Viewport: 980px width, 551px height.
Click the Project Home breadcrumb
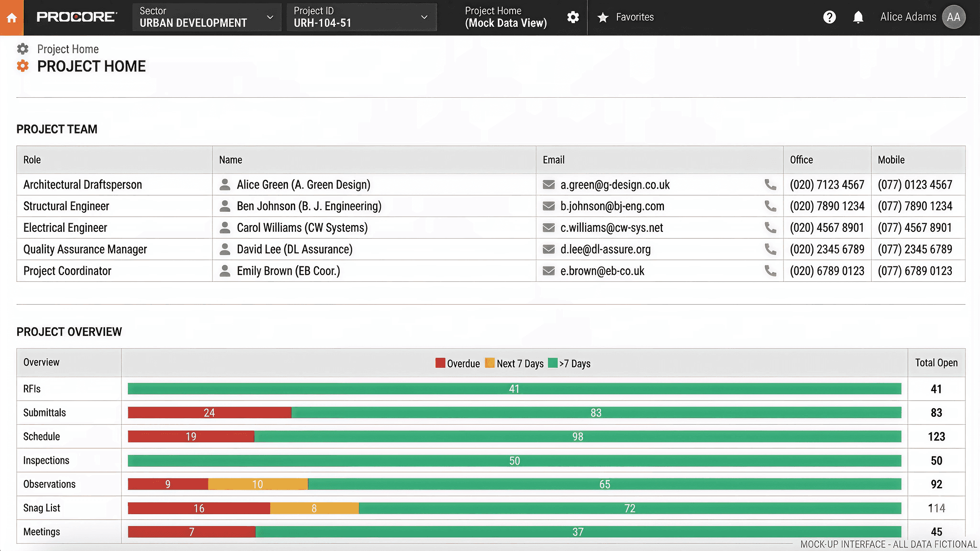tap(68, 49)
